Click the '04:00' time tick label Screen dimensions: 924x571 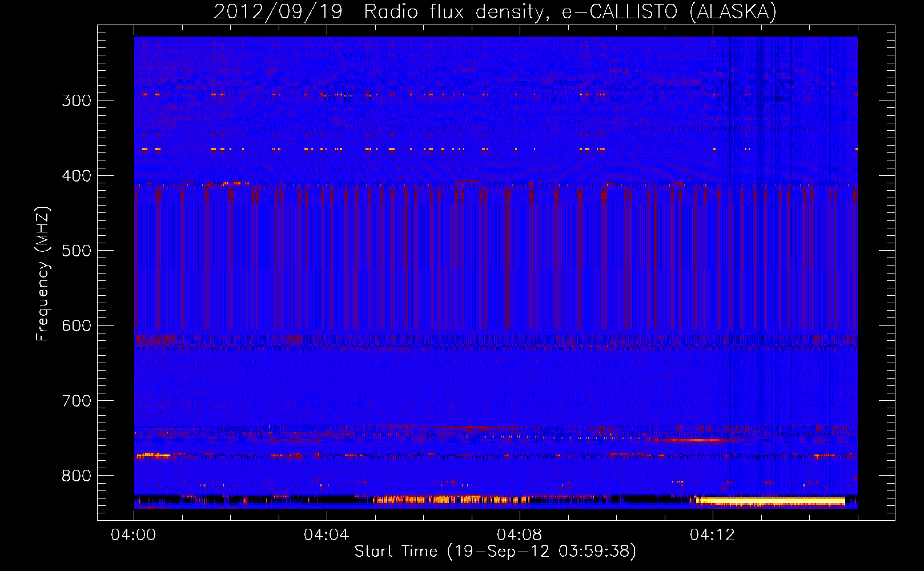(x=134, y=535)
